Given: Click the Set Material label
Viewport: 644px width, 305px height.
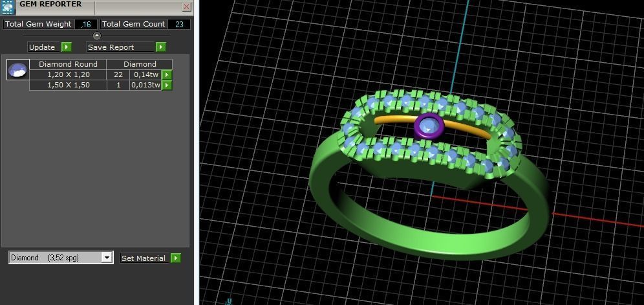Looking at the screenshot, I should (144, 258).
